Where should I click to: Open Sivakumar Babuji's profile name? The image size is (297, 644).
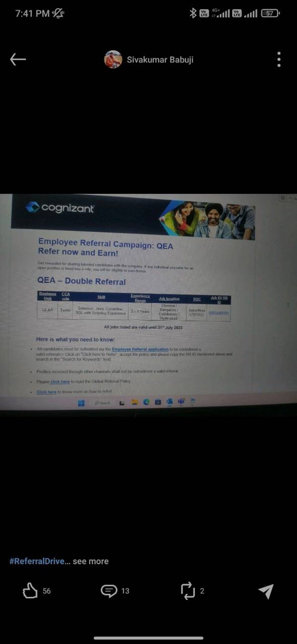[160, 59]
